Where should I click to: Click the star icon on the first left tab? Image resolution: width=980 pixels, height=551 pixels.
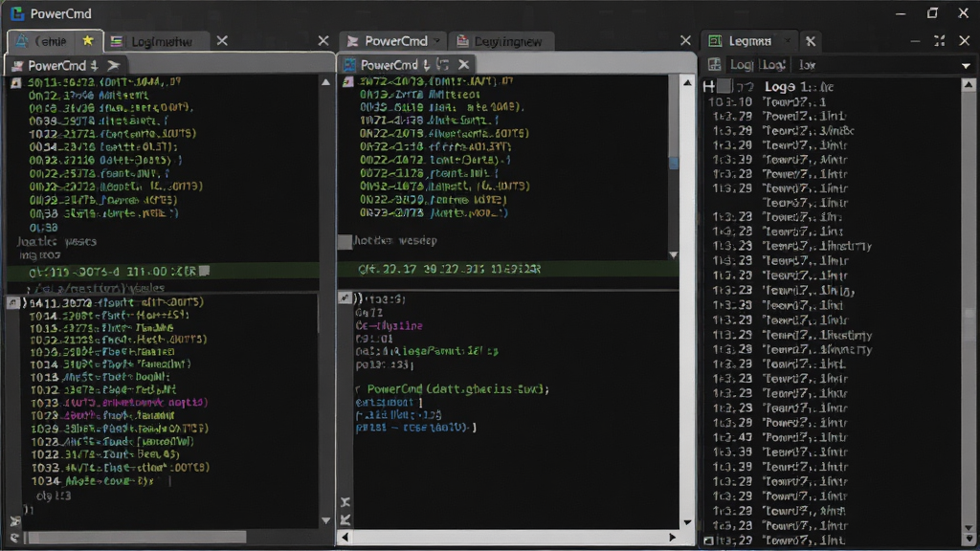click(x=87, y=40)
